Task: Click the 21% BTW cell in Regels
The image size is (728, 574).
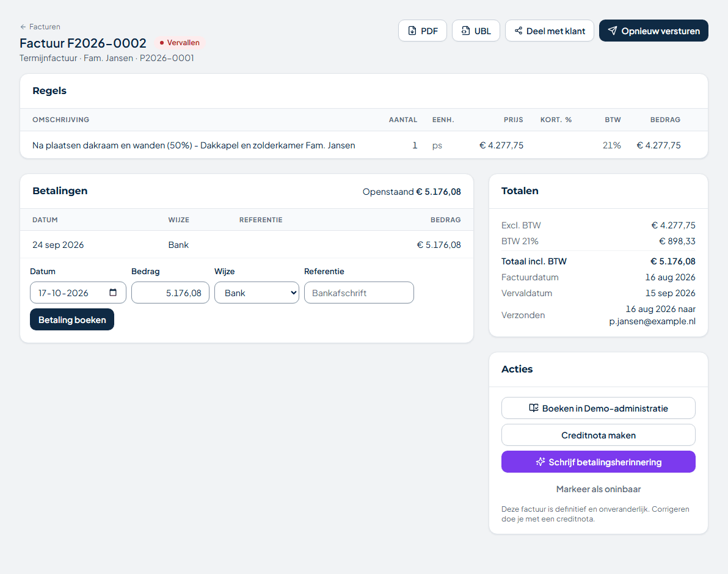Action: 611,145
